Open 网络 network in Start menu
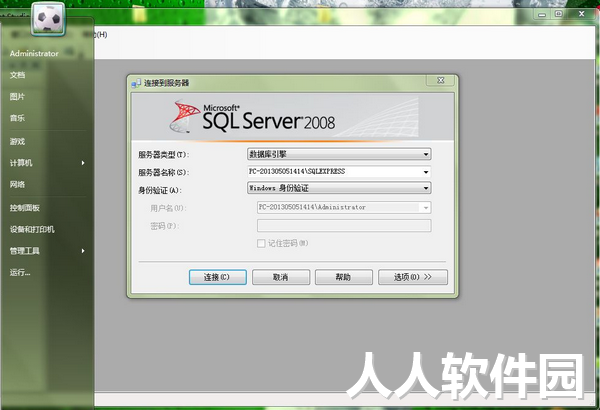 tap(18, 185)
